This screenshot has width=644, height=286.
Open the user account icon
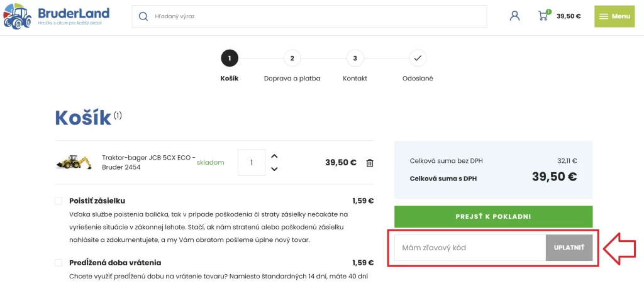(514, 16)
